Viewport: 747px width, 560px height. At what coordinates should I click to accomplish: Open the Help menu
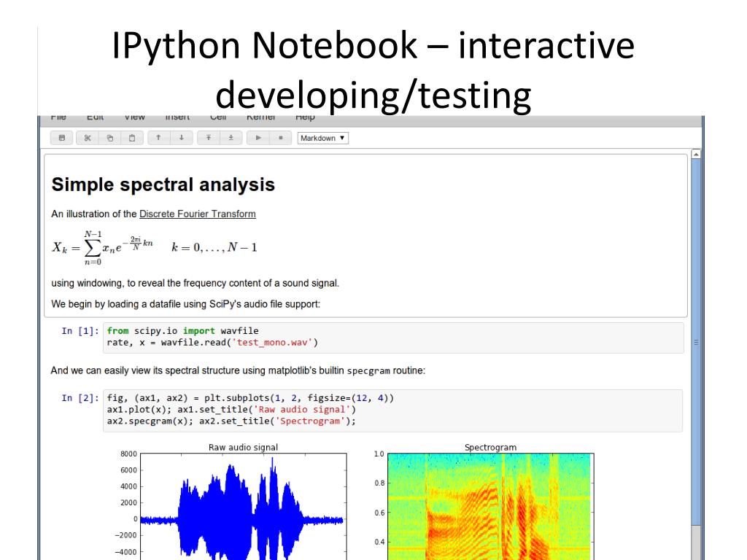click(305, 117)
